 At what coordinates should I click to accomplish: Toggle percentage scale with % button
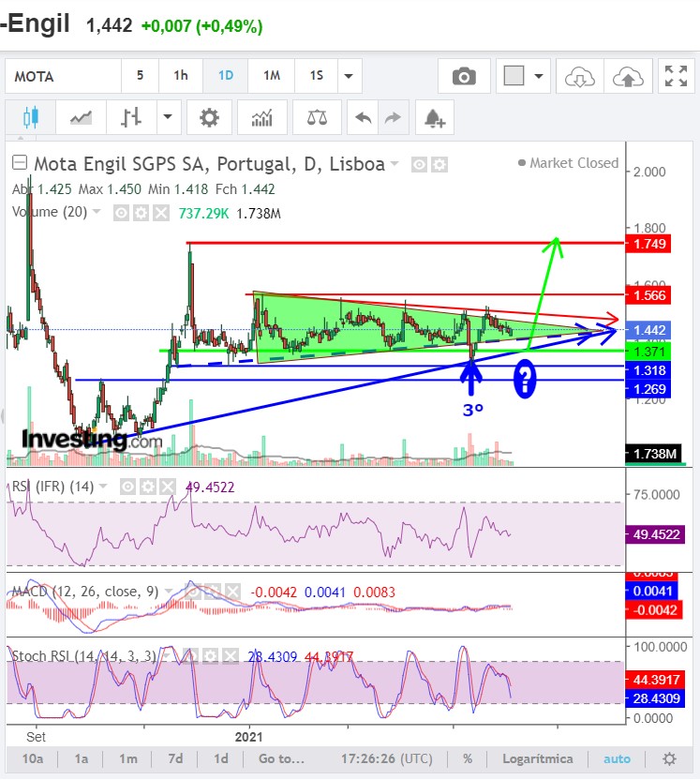click(468, 758)
